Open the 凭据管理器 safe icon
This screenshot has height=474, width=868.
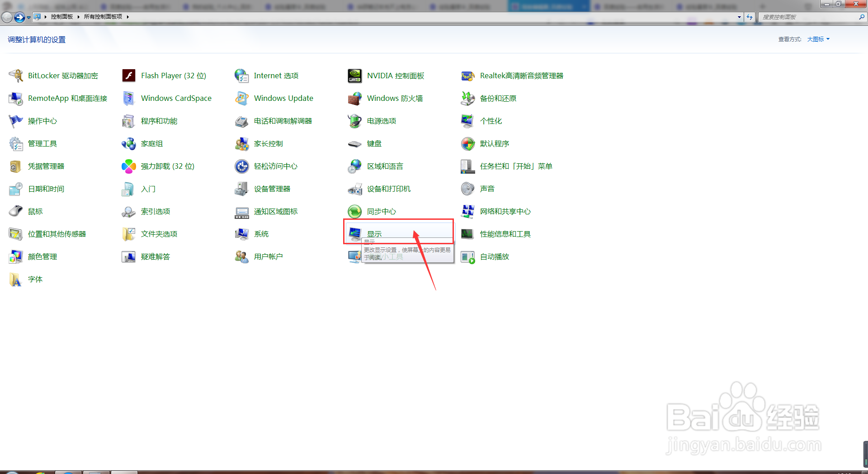pos(16,166)
